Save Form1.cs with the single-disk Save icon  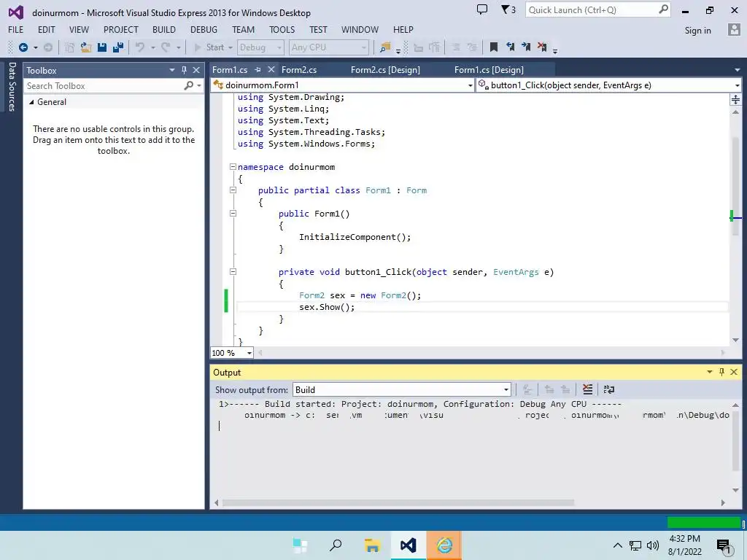click(102, 47)
